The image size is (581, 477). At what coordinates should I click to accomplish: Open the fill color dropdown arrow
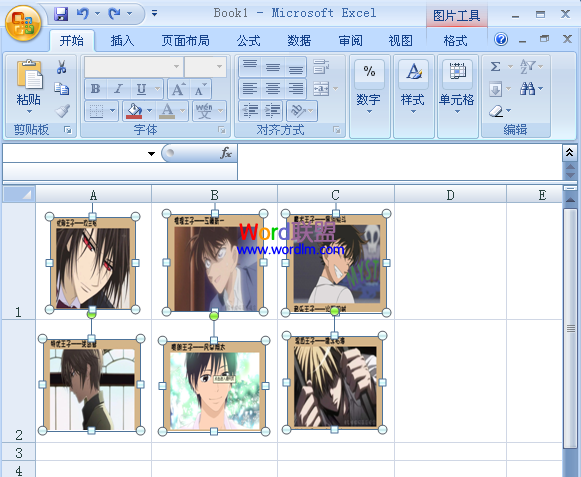149,111
